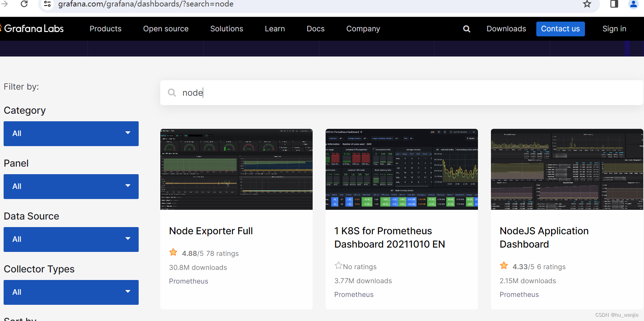The image size is (644, 321).
Task: Open the Node Exporter Full title link
Action: click(x=211, y=231)
